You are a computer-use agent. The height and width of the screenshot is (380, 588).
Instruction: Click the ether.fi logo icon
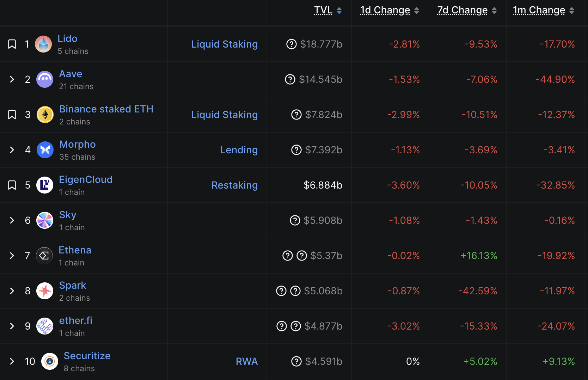pos(45,326)
